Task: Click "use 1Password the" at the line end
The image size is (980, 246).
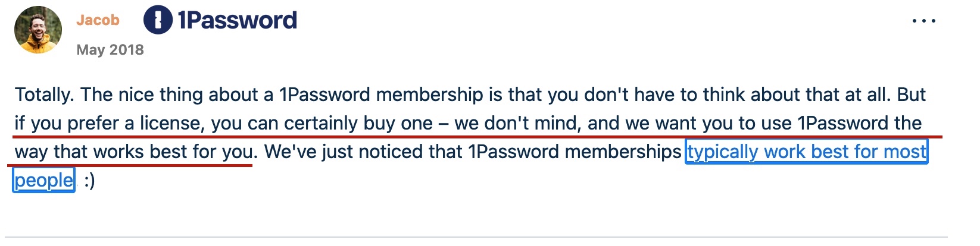Action: tap(842, 124)
